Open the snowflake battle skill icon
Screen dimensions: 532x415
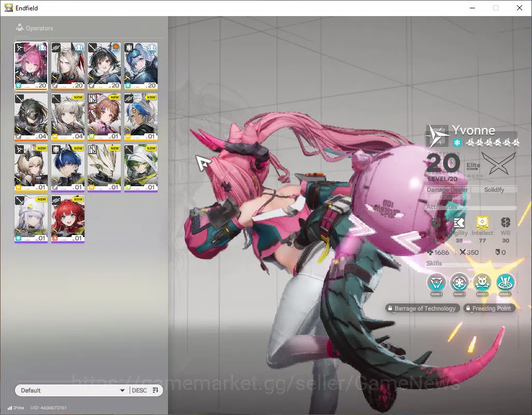coord(459,282)
